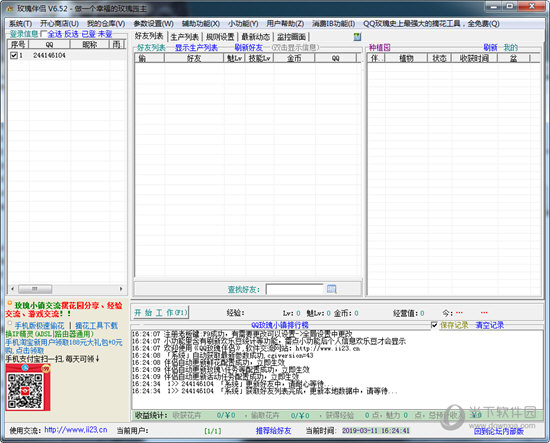Click the search icon next to 查找好友
The height and width of the screenshot is (443, 550).
pyautogui.click(x=331, y=289)
